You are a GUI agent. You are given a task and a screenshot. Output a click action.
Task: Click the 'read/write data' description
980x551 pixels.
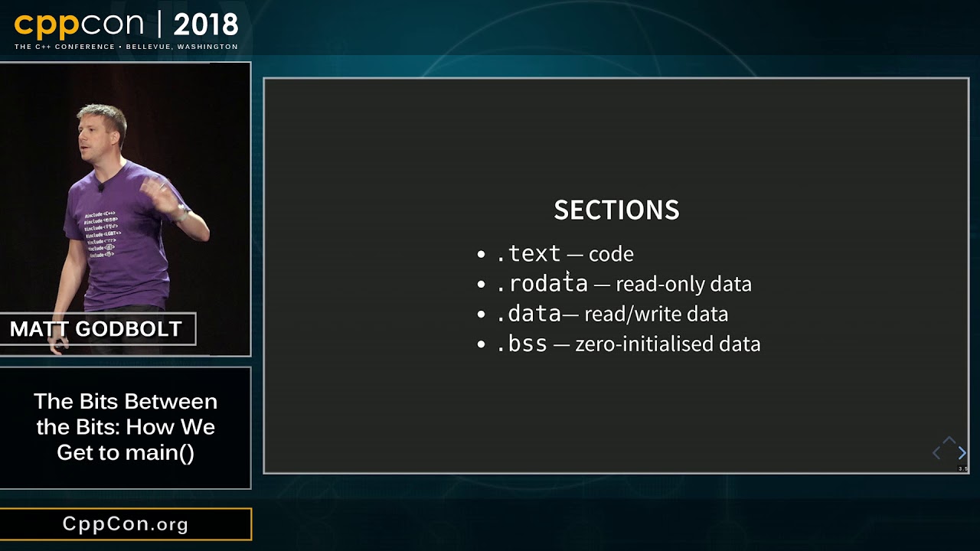(x=656, y=315)
